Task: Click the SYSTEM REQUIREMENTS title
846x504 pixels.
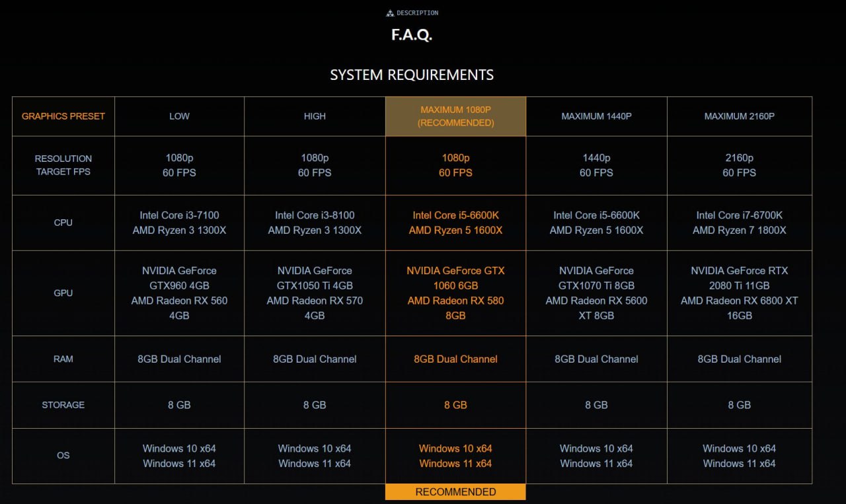Action: [x=412, y=75]
